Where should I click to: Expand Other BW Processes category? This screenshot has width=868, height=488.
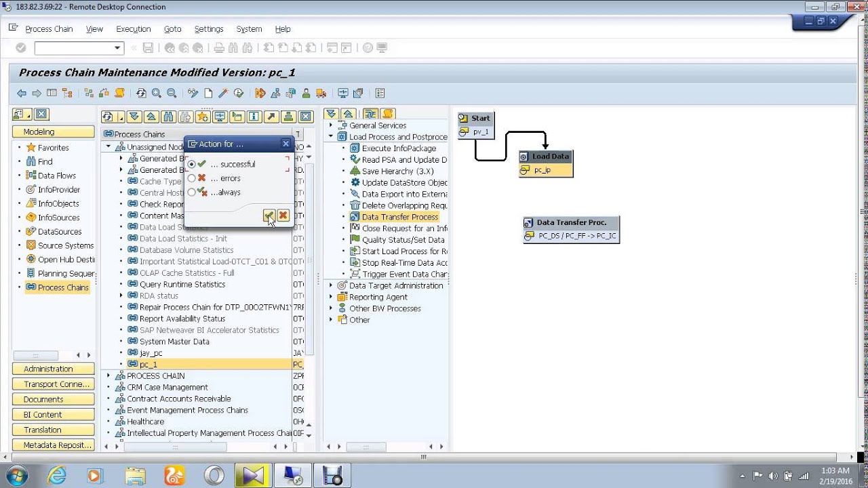point(331,308)
